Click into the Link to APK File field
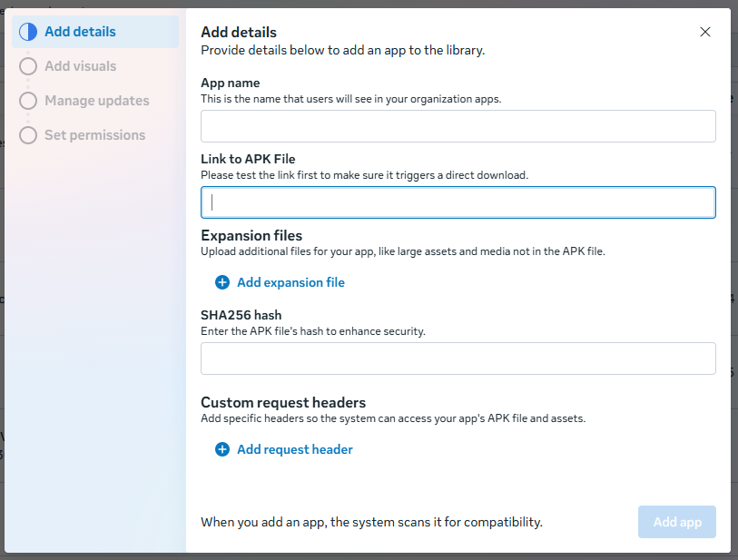Image resolution: width=738 pixels, height=560 pixels. coord(458,202)
